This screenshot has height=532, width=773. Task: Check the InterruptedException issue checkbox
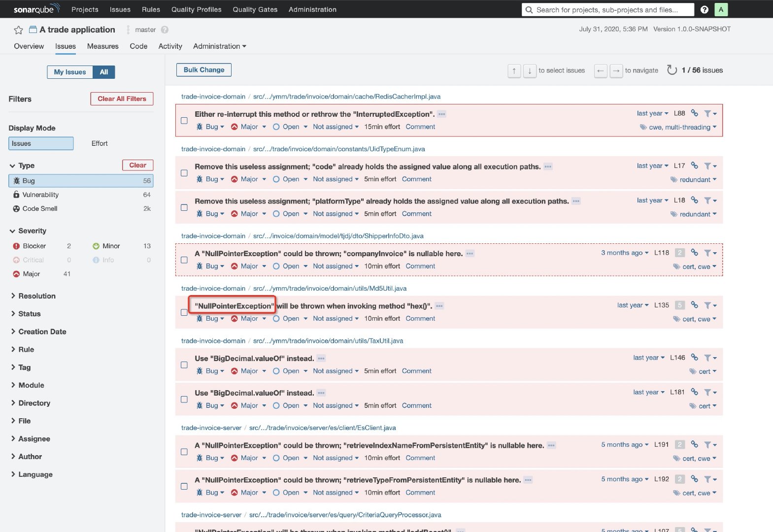[x=184, y=120]
